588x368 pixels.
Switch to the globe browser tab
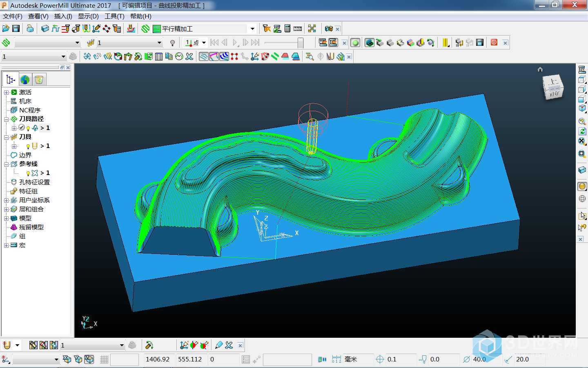(x=25, y=79)
